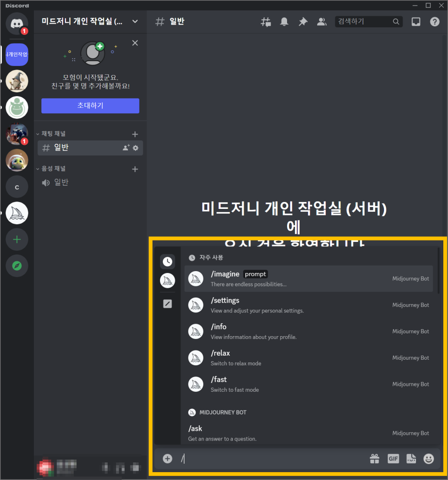This screenshot has height=480, width=448.
Task: Choose the /relax command
Action: coord(308,357)
